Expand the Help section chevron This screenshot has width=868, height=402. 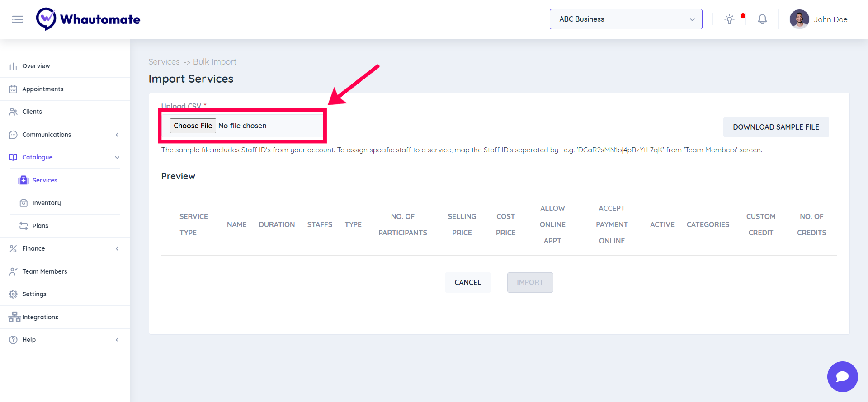coord(117,340)
